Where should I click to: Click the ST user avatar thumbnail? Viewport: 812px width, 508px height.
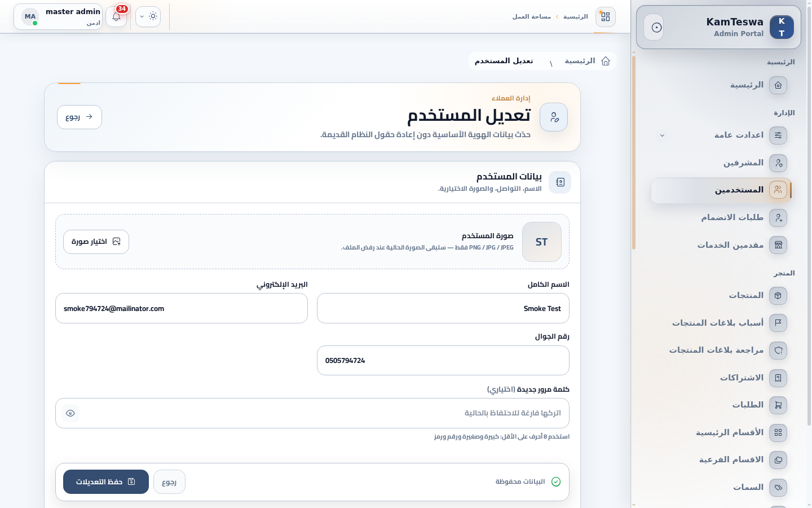[x=542, y=242]
